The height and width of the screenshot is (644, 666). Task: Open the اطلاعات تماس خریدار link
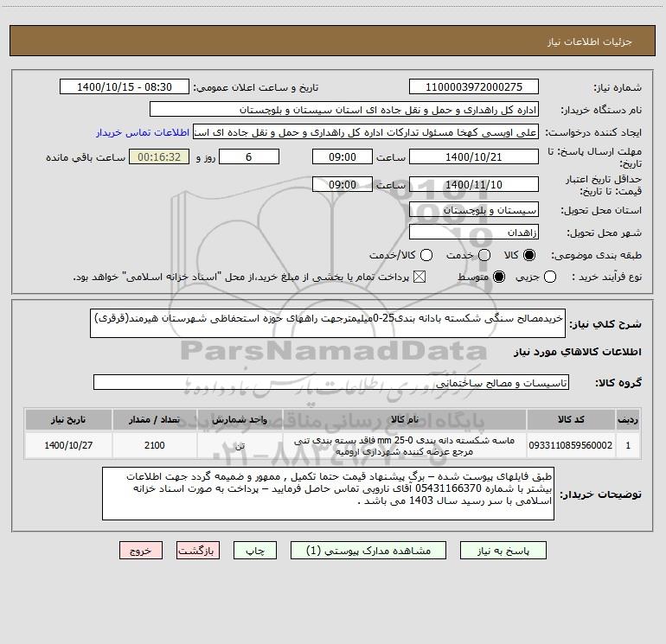(x=143, y=132)
